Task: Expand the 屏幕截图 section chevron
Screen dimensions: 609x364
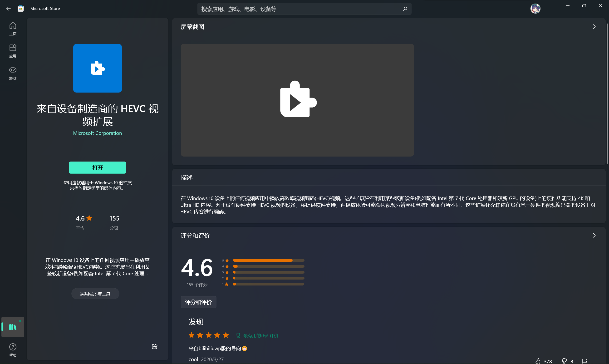Action: [x=594, y=27]
